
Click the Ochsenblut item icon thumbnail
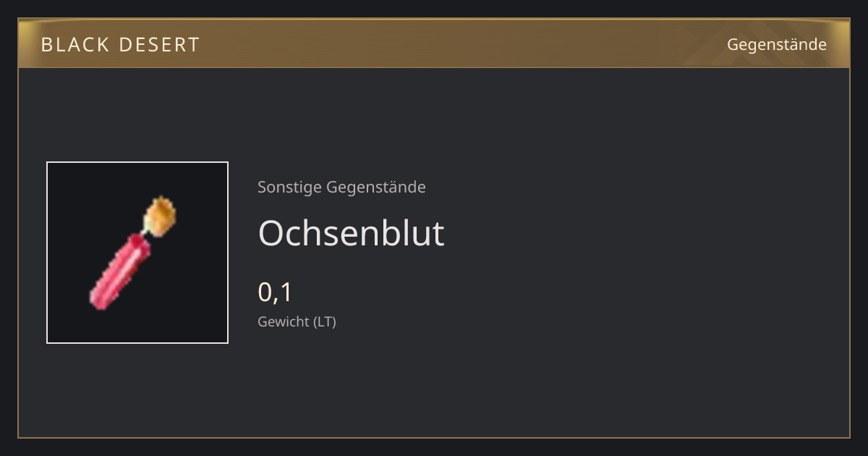tap(137, 253)
